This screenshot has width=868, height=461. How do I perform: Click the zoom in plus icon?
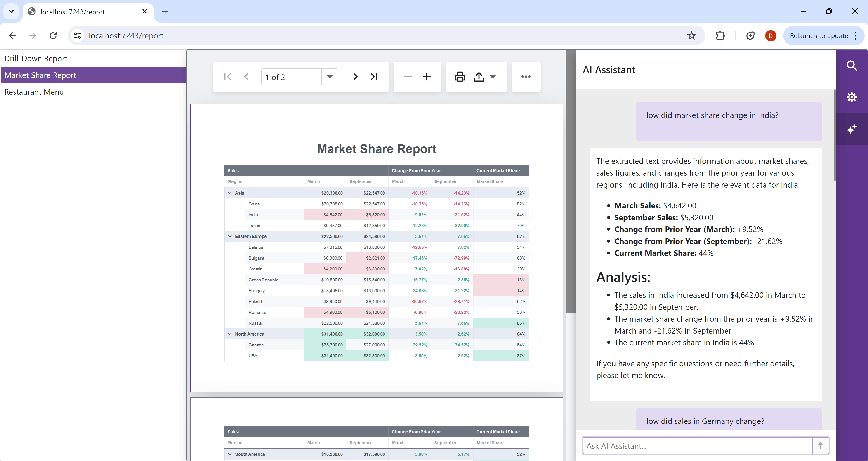coord(427,77)
